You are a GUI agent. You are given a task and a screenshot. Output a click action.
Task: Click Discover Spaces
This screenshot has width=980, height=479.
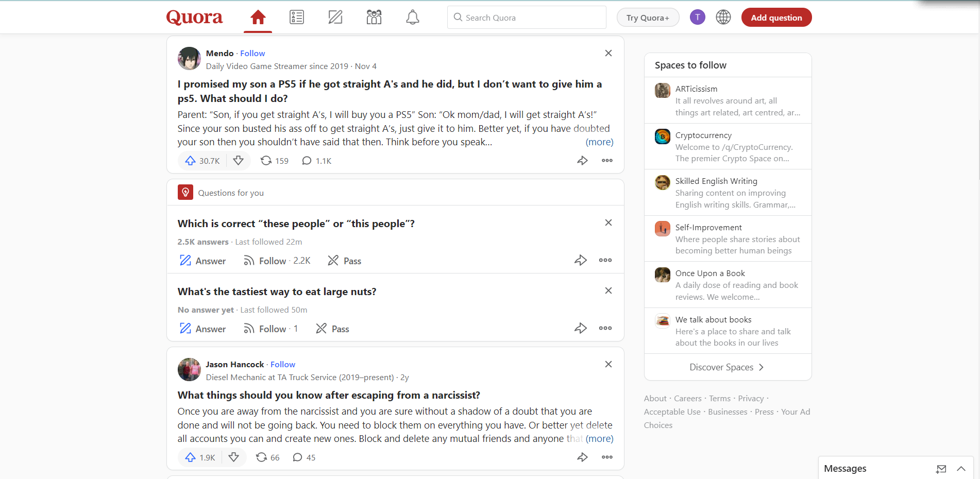(x=728, y=367)
